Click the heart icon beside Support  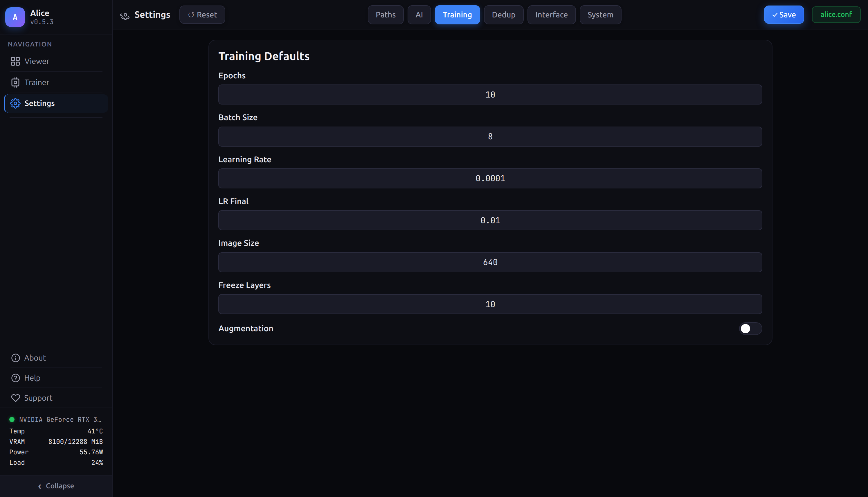coord(16,398)
